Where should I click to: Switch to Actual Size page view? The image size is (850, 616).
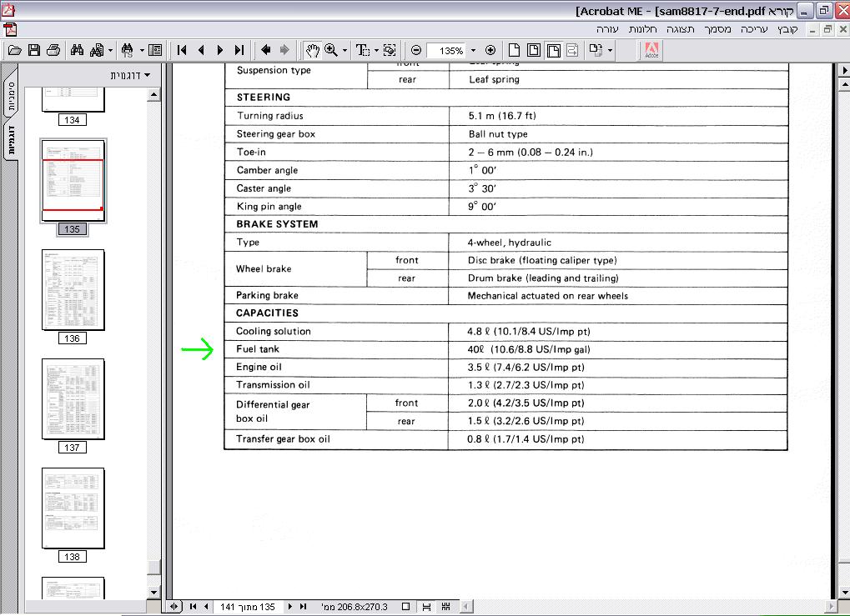pos(515,51)
